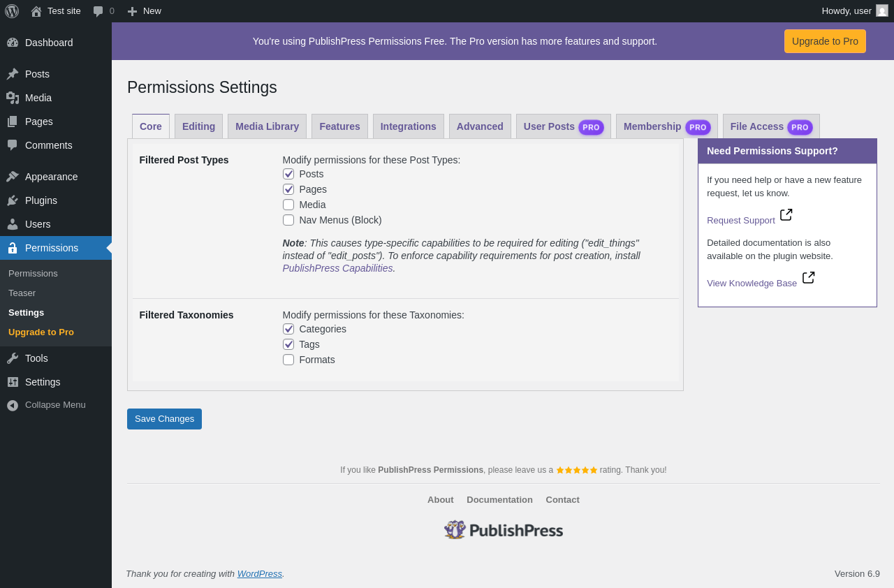This screenshot has width=894, height=588.
Task: Open the Documentation footer link
Action: click(x=499, y=500)
